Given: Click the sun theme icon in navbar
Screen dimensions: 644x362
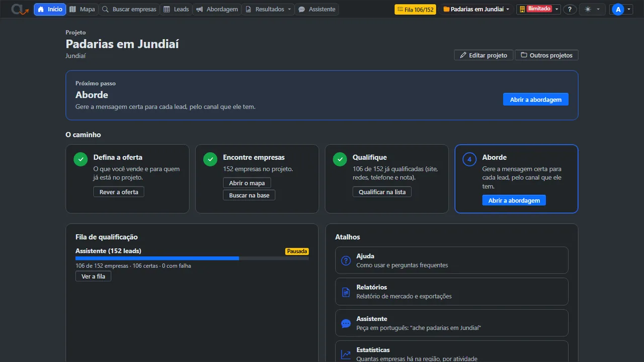Looking at the screenshot, I should (x=588, y=9).
